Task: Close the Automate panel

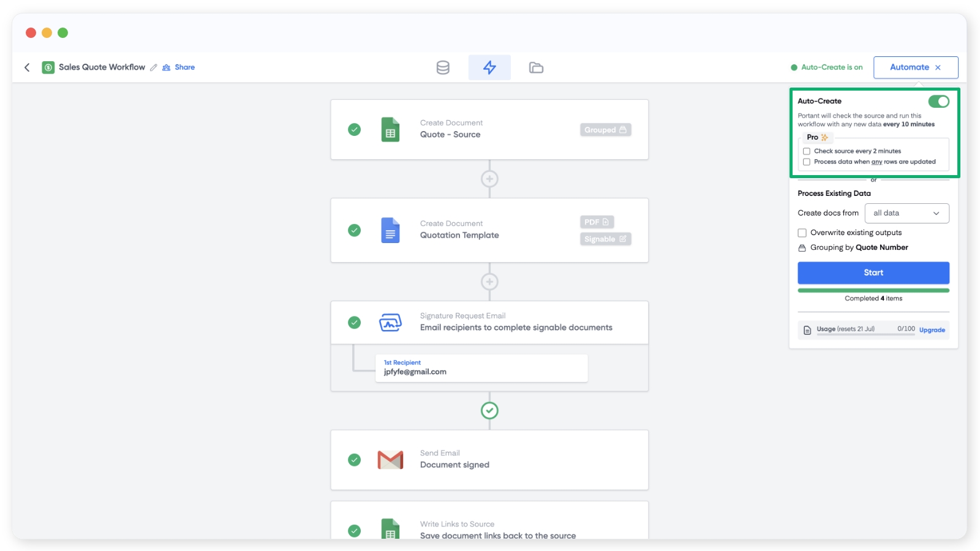Action: [x=938, y=67]
